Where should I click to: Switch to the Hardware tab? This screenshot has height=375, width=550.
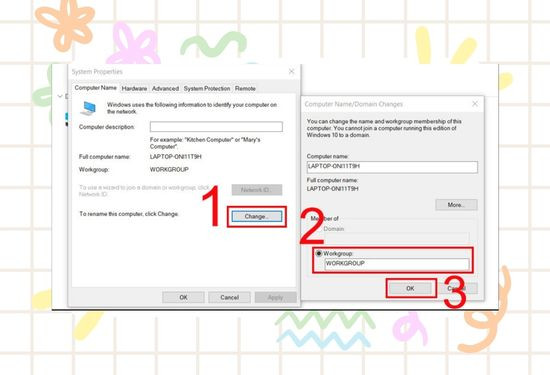click(x=134, y=89)
